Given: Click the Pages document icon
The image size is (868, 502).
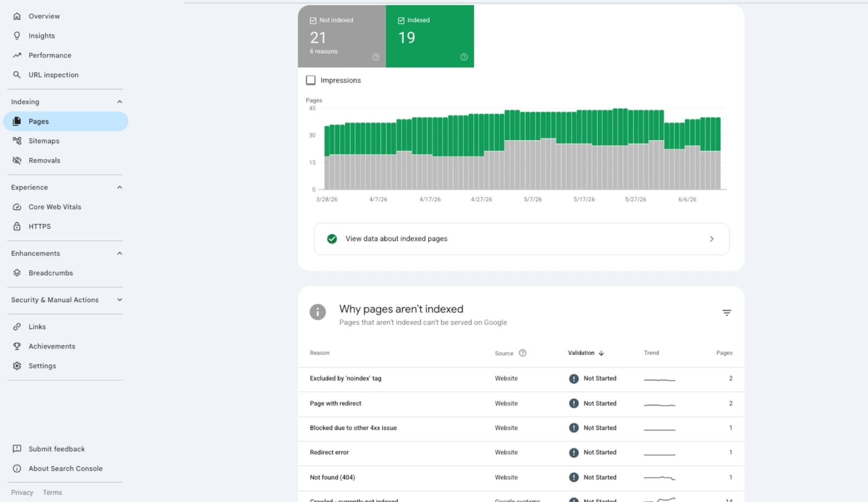Looking at the screenshot, I should pos(17,121).
